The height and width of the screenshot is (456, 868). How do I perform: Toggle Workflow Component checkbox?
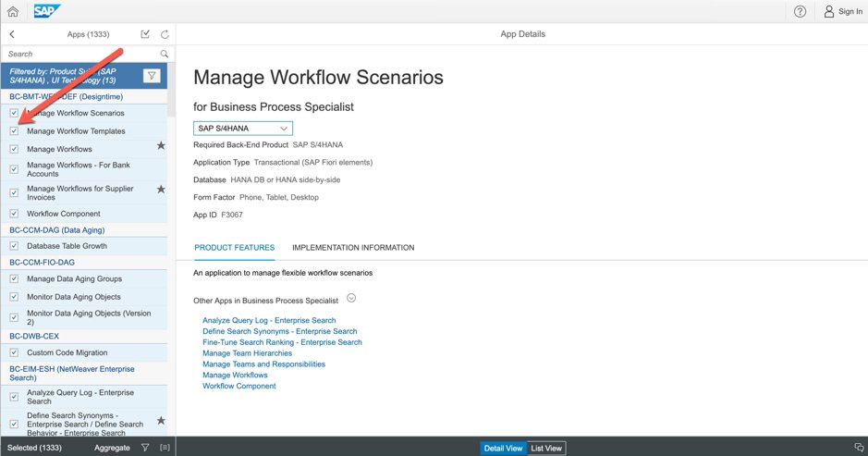[x=14, y=214]
